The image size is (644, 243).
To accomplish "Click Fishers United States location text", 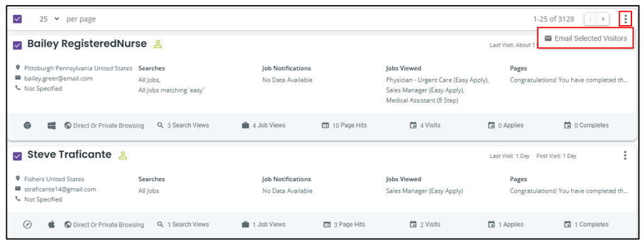I will [54, 179].
